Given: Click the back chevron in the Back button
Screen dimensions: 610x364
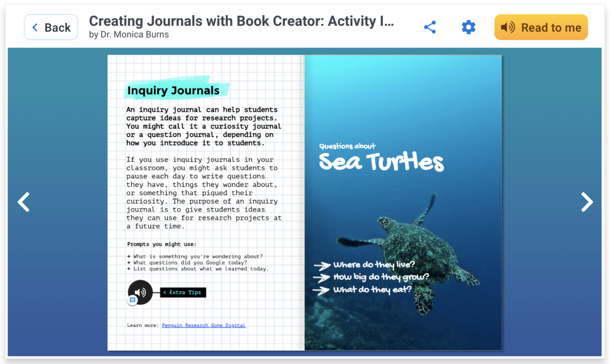Looking at the screenshot, I should (x=35, y=27).
